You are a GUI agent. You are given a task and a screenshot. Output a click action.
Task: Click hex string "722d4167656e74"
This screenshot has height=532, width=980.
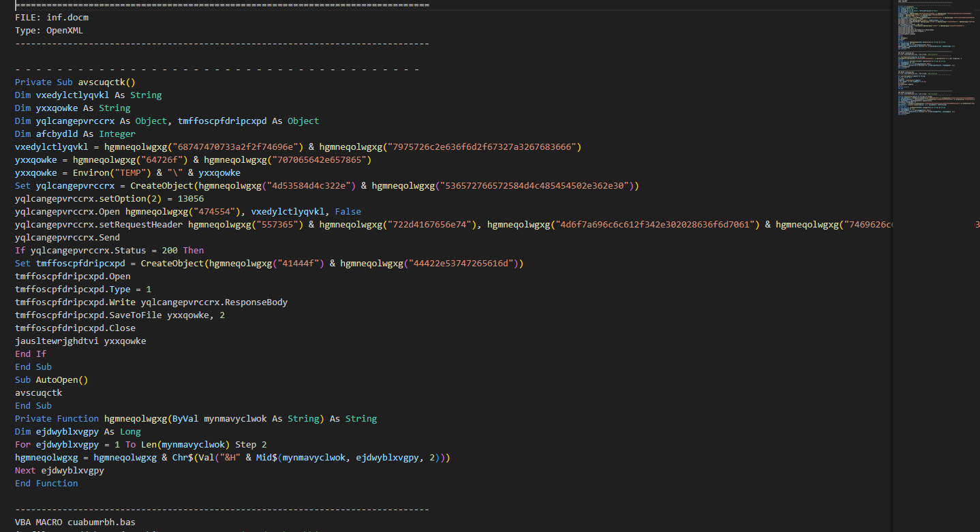click(x=428, y=224)
